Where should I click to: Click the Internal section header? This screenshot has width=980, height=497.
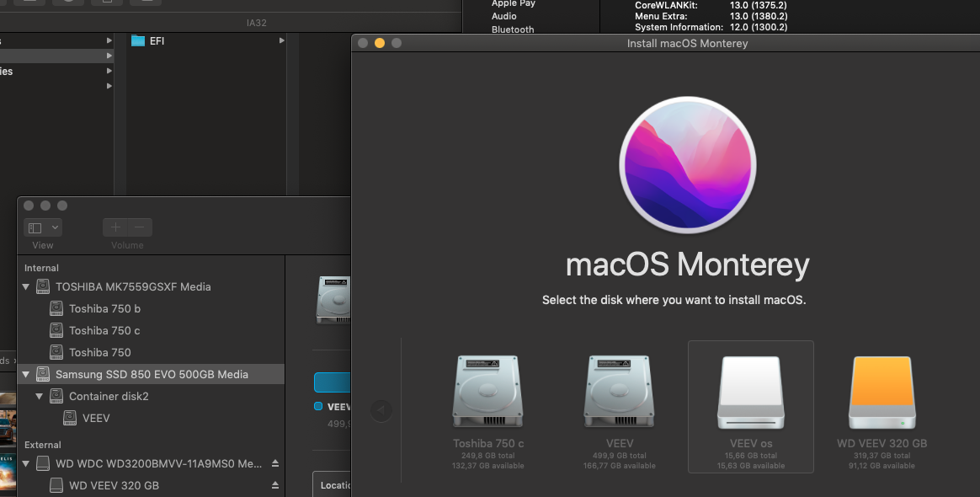41,268
